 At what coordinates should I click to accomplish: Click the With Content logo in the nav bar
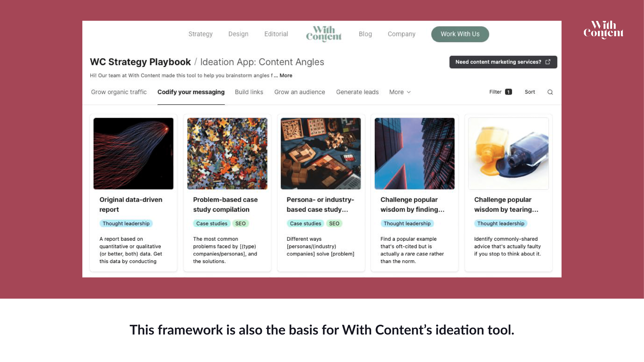pyautogui.click(x=323, y=34)
